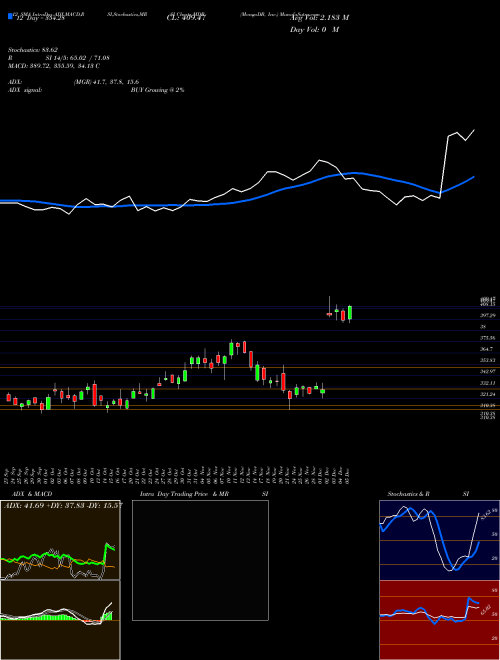Click the price axis label 332.11
500x660 pixels.
(487, 383)
